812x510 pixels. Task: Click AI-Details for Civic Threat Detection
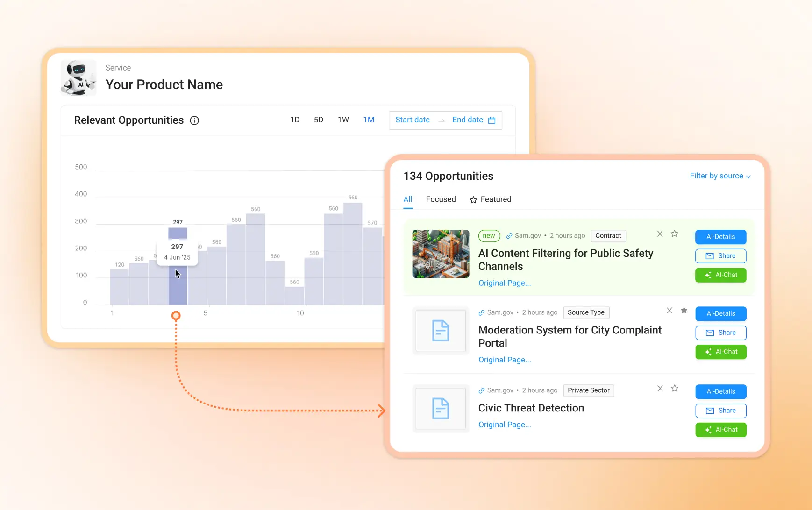click(720, 391)
